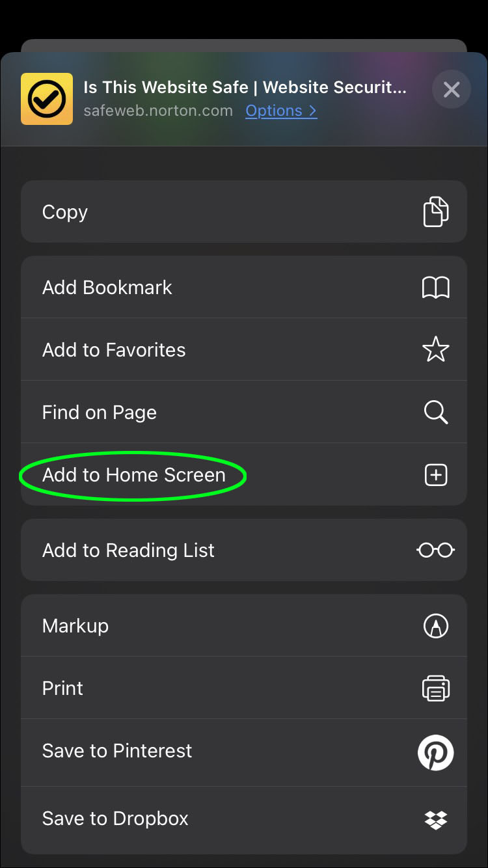Tap the Norton checkmark site thumbnail

[x=47, y=98]
